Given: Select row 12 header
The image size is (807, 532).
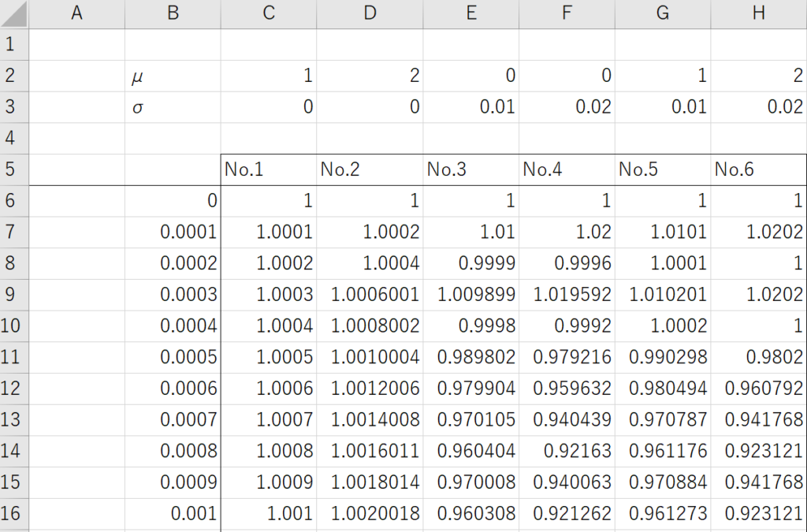Looking at the screenshot, I should [14, 389].
